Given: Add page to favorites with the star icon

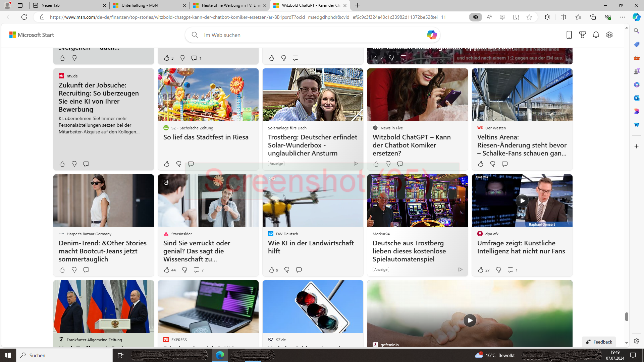Looking at the screenshot, I should pos(529,17).
